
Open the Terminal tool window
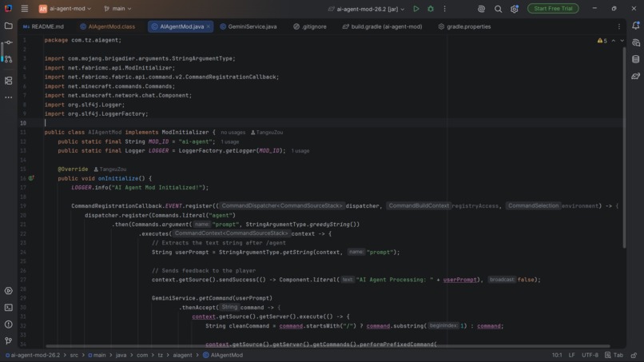point(8,308)
